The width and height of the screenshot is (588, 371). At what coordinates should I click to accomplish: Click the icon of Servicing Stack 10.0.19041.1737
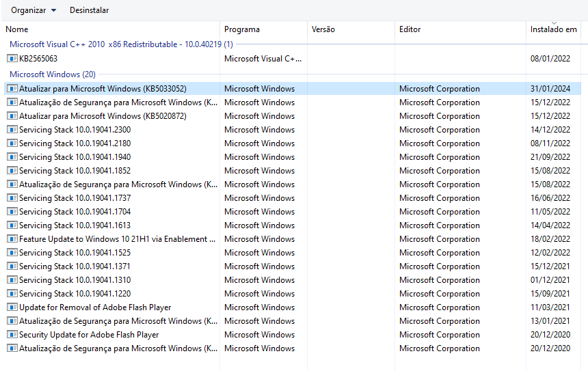pyautogui.click(x=12, y=198)
